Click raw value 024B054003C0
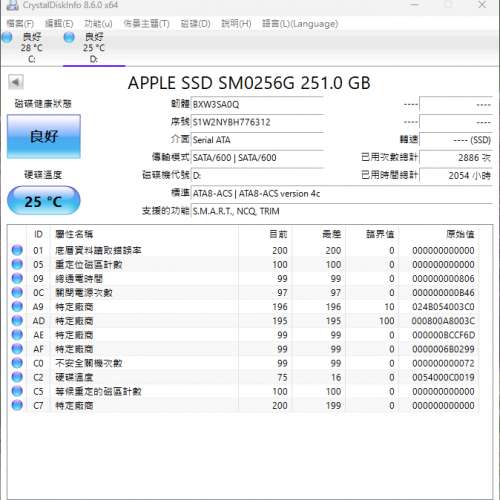 pos(443,307)
